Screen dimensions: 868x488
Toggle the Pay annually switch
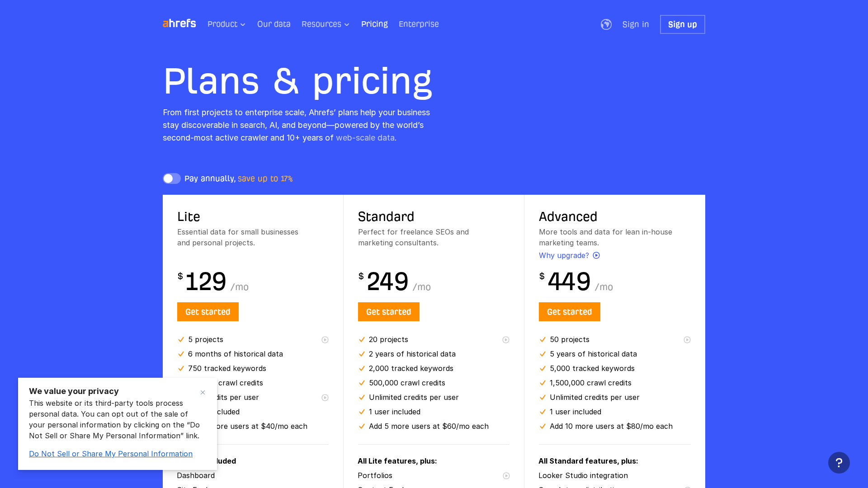pos(172,178)
